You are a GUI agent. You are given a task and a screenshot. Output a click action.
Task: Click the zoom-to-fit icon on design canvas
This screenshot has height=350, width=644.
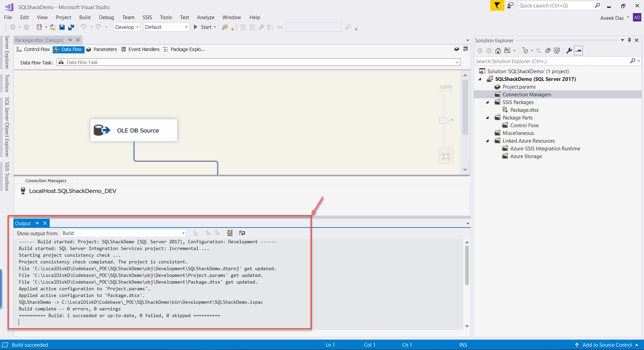tap(446, 156)
